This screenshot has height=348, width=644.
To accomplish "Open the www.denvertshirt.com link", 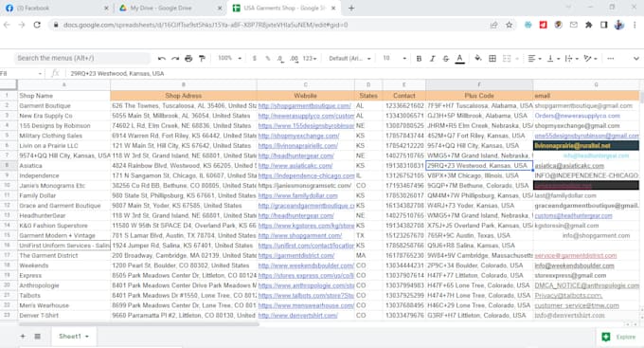I will tap(297, 316).
